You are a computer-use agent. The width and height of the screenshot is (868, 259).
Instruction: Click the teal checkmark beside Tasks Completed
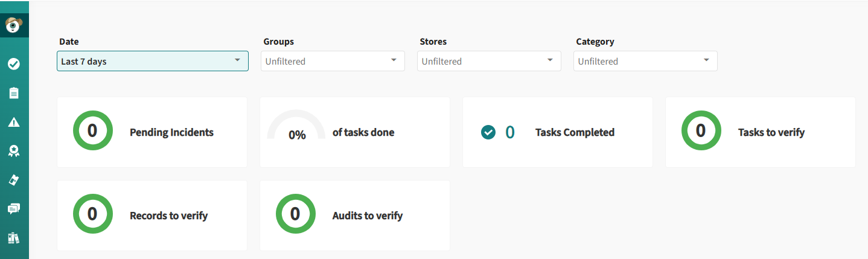488,132
